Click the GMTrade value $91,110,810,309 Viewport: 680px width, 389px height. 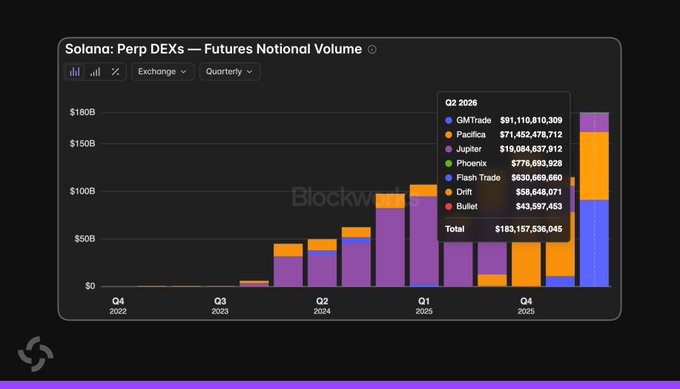point(531,120)
